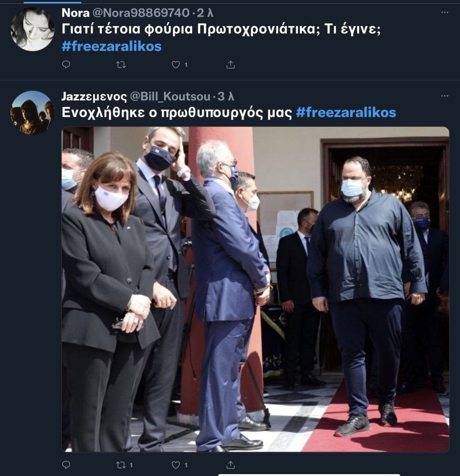Open #freezaralikos hashtag in Nora's tweet
The height and width of the screenshot is (476, 460).
pos(112,46)
